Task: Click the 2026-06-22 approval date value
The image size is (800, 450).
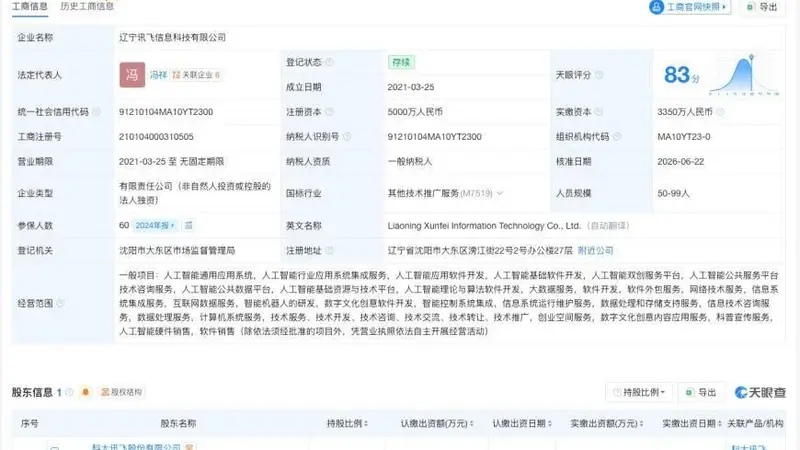Action: pyautogui.click(x=681, y=162)
